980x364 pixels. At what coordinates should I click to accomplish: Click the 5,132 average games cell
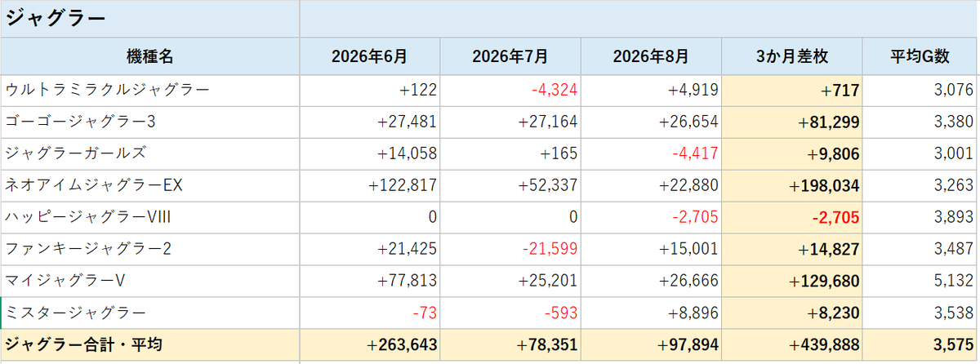(x=921, y=282)
